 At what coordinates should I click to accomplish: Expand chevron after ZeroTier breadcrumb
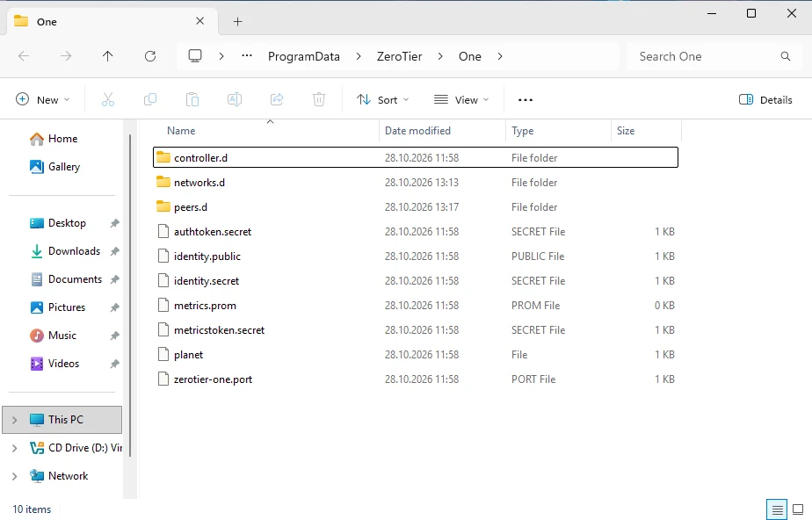440,56
